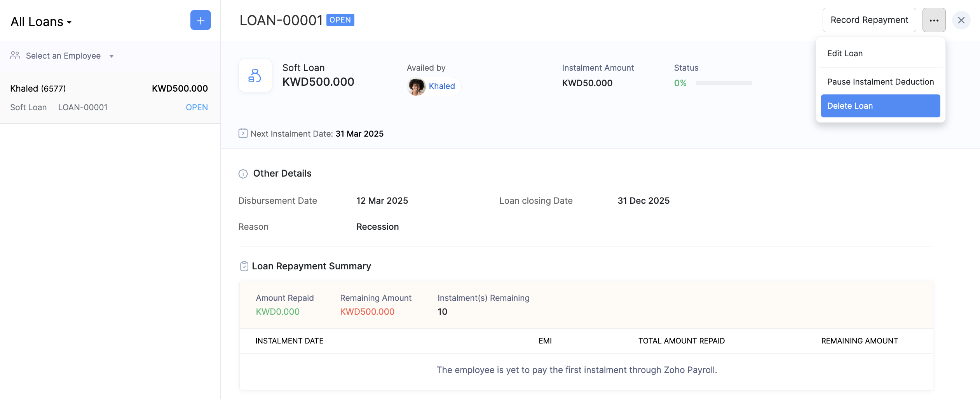Screen dimensions: 980x399
Task: Click the Record Repayment button
Action: pyautogui.click(x=869, y=20)
